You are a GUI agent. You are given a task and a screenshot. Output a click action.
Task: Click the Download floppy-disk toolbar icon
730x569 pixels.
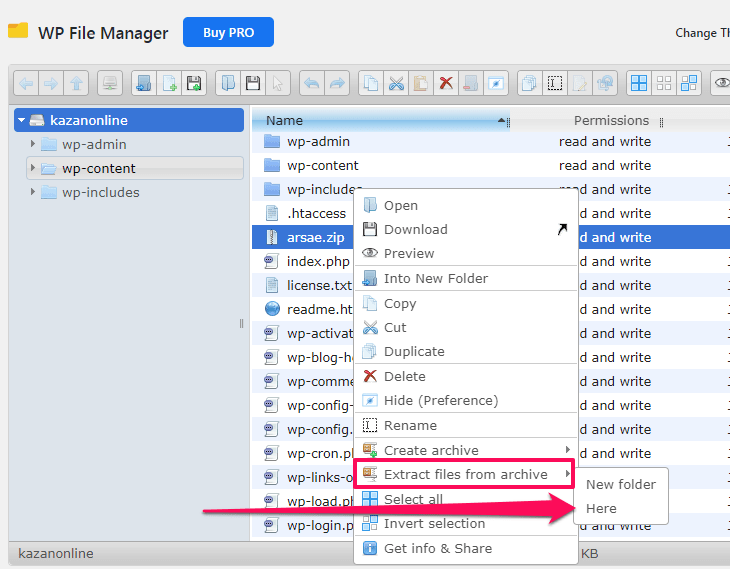point(253,83)
